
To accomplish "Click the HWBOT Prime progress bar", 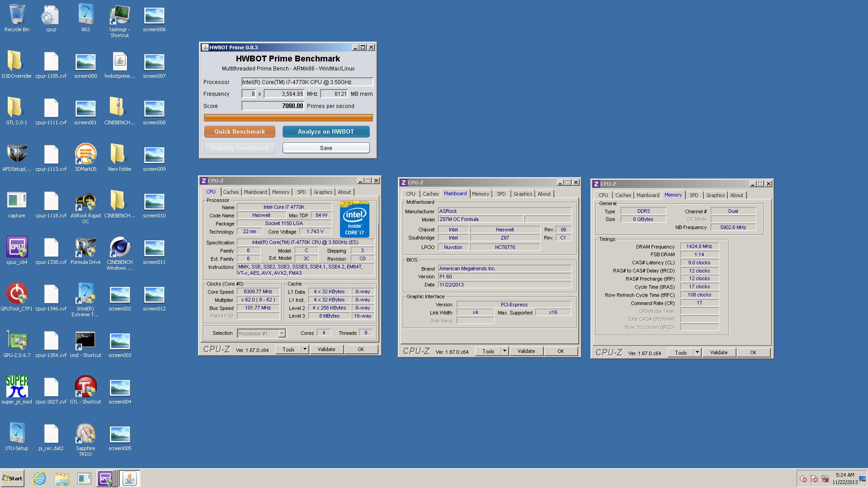I will pos(288,118).
